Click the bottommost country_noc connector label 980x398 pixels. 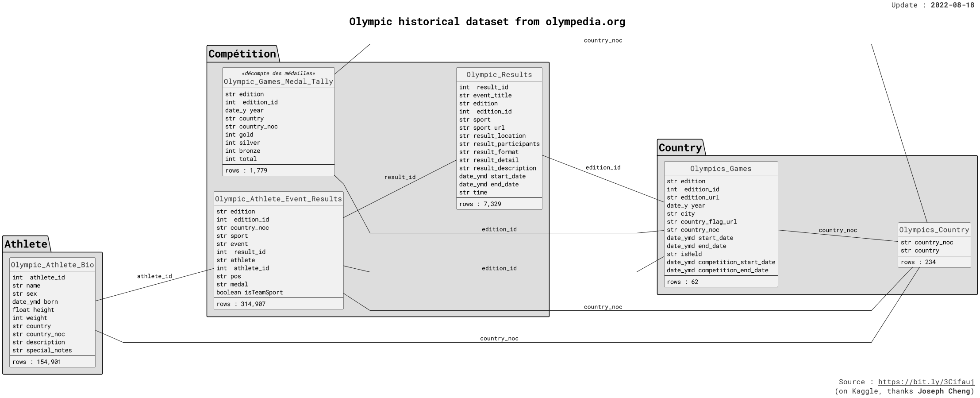click(x=499, y=339)
